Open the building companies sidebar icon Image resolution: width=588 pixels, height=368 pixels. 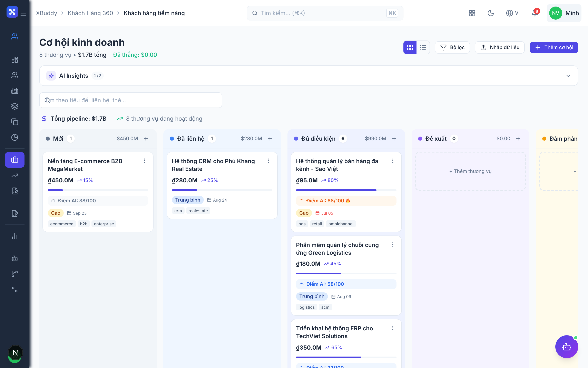pos(14,91)
